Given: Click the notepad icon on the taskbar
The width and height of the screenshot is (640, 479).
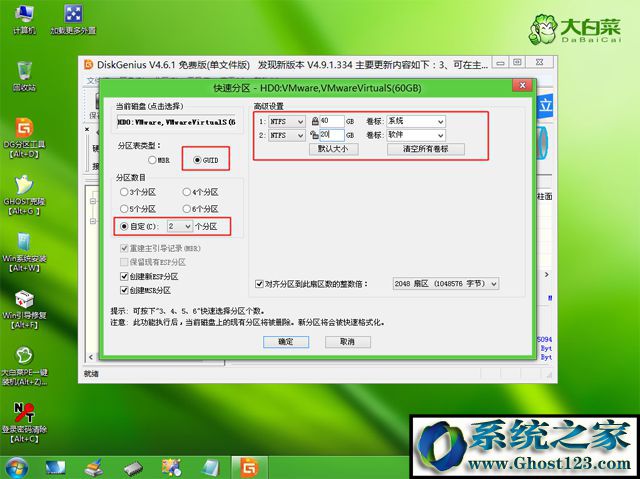Looking at the screenshot, I should (x=211, y=468).
